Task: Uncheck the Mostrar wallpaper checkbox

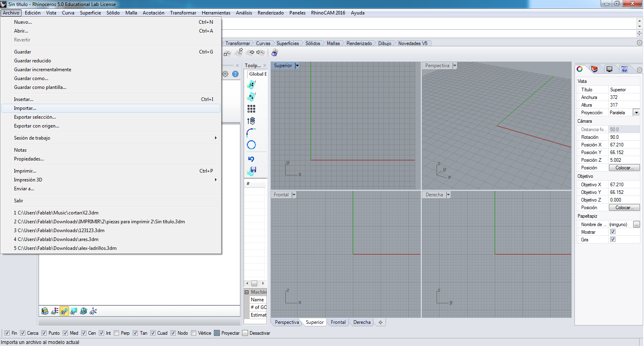Action: pos(613,232)
